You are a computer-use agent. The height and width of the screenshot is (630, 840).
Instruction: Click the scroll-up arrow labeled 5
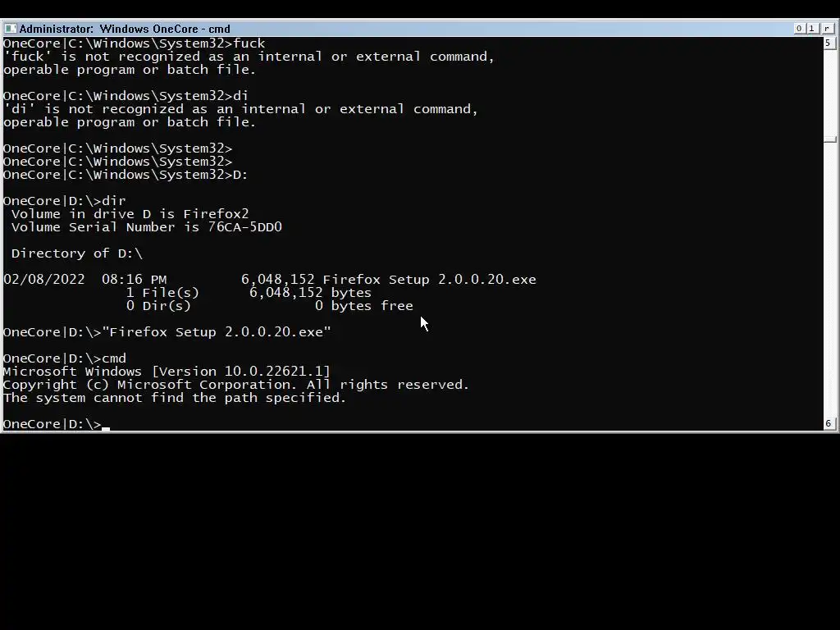[x=829, y=43]
